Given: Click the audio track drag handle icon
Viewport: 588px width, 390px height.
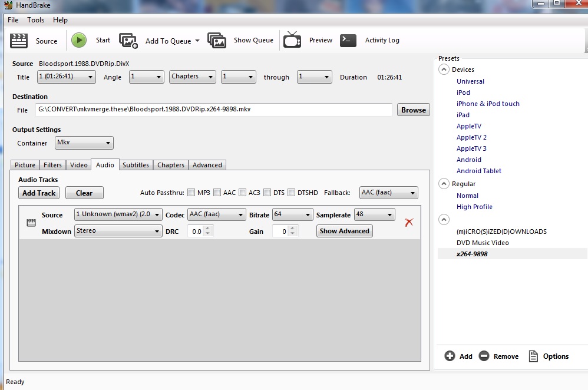Looking at the screenshot, I should point(31,223).
